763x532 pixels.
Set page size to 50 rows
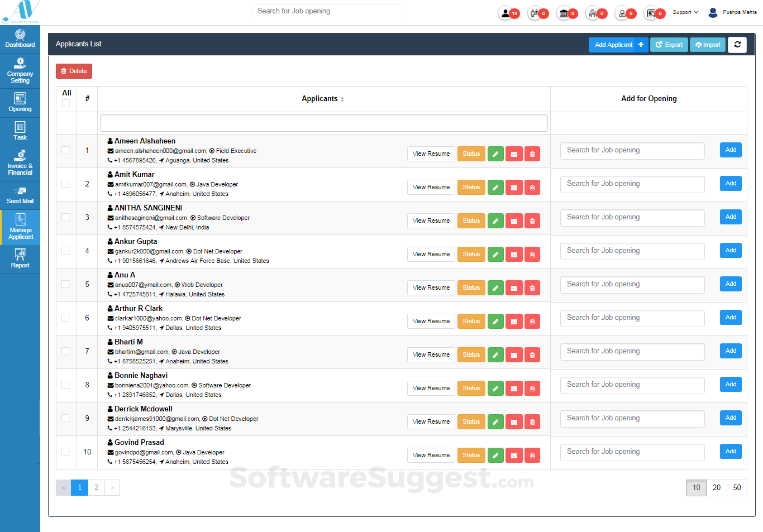pos(737,487)
